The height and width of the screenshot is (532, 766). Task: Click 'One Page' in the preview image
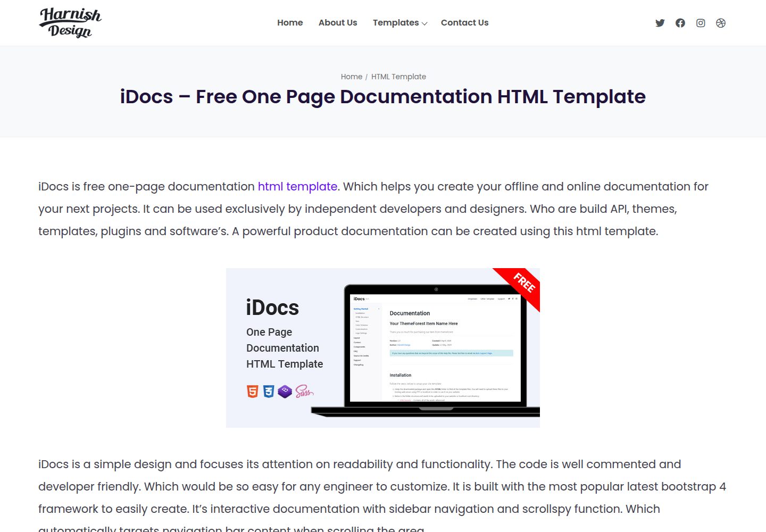(x=269, y=332)
